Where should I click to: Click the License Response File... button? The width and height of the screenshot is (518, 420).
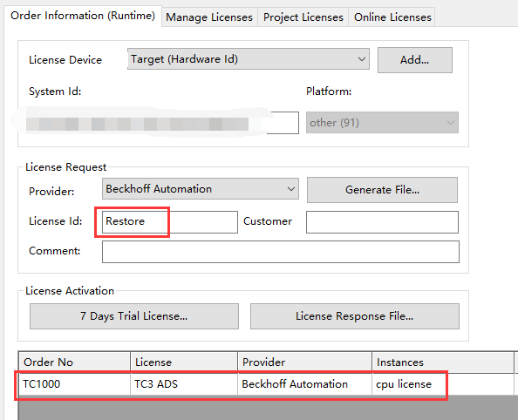point(355,316)
